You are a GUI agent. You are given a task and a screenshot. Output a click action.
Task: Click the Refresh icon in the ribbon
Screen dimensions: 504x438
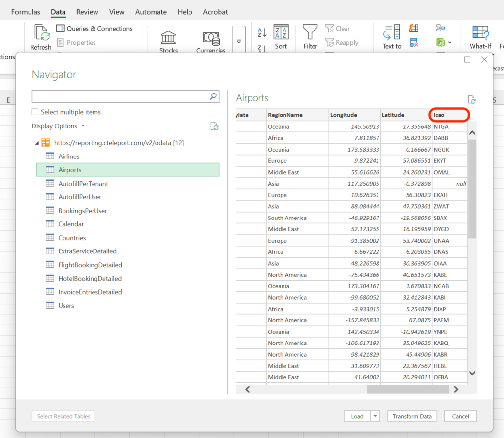tap(42, 33)
